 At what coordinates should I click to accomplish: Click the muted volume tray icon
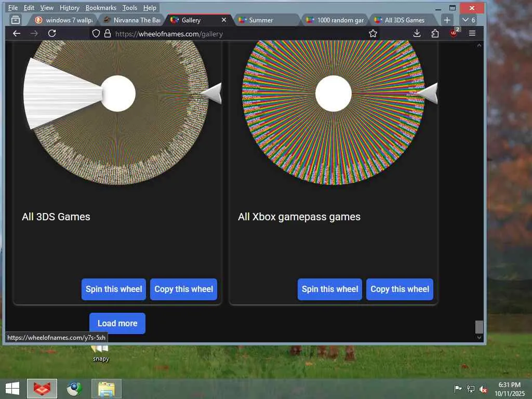[483, 389]
